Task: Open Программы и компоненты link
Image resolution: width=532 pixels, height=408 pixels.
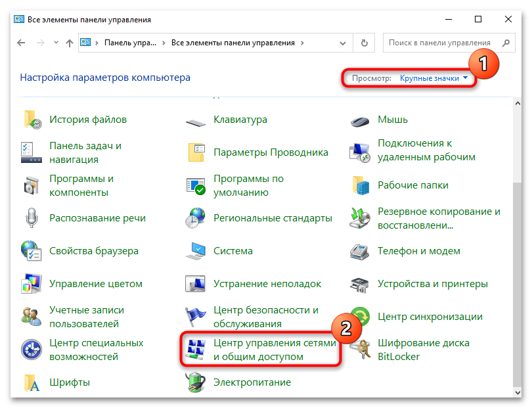Action: click(81, 185)
